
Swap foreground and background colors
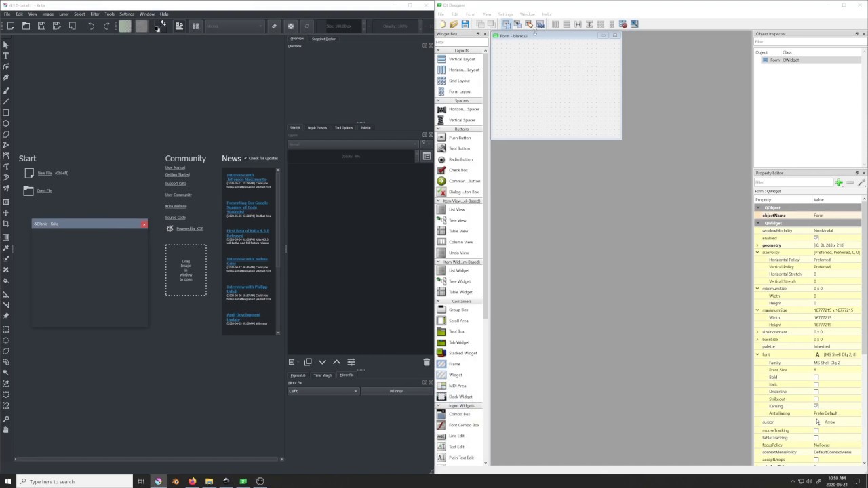(x=163, y=23)
